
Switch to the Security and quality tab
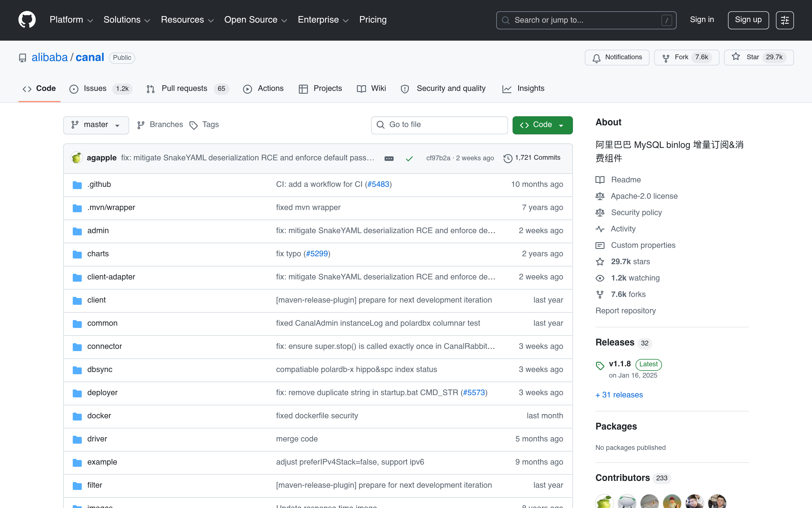pyautogui.click(x=443, y=89)
